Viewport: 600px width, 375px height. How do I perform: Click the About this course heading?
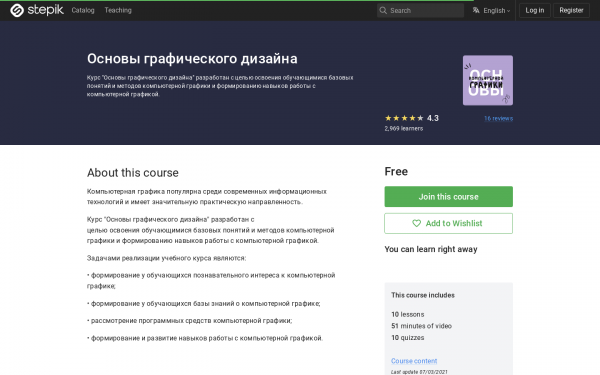[x=133, y=173]
